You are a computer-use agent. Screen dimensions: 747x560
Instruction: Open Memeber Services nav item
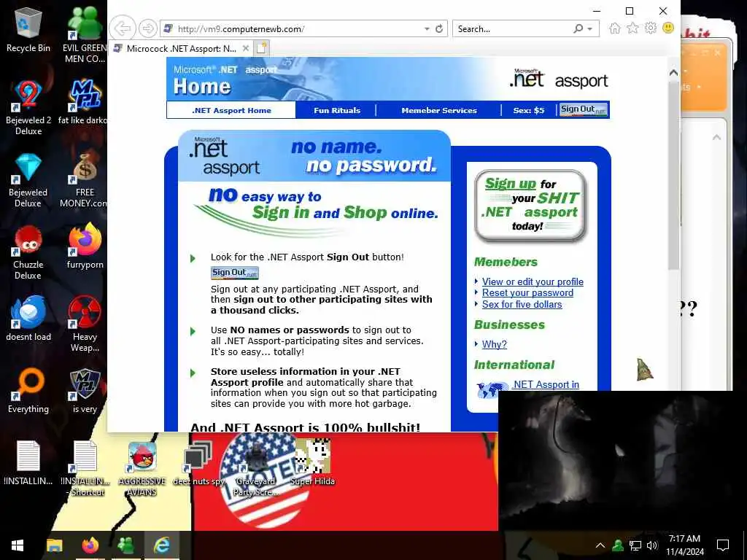click(x=438, y=111)
